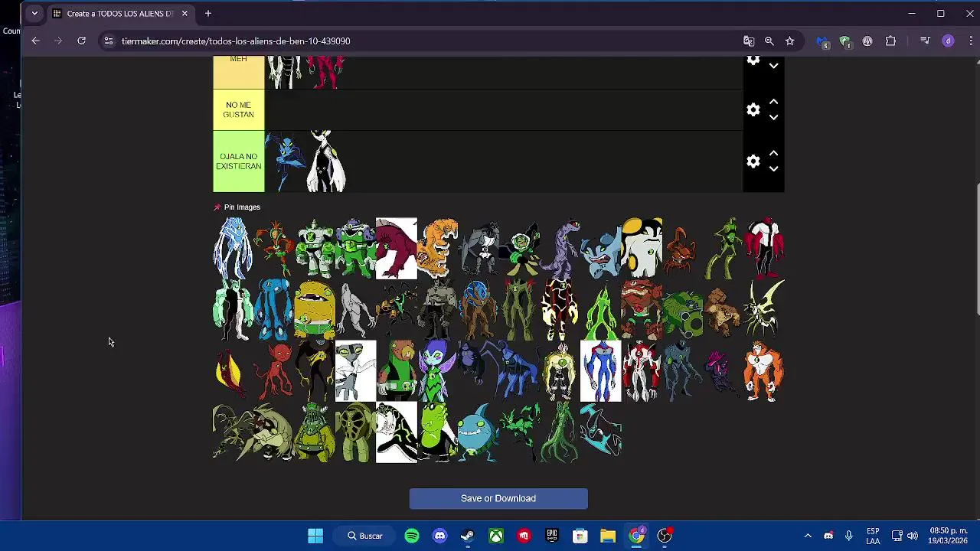
Task: Select the blue-and-red alien on white background
Action: [x=601, y=371]
